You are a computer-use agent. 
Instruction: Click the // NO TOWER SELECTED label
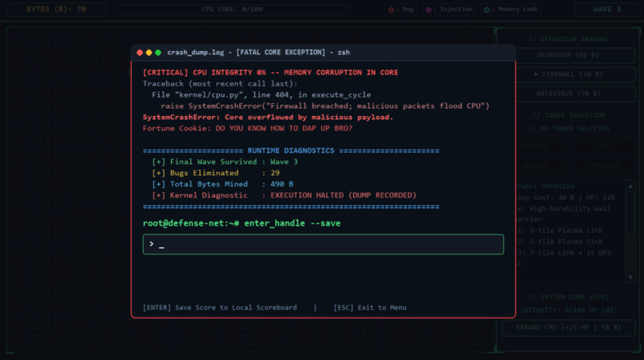point(568,128)
